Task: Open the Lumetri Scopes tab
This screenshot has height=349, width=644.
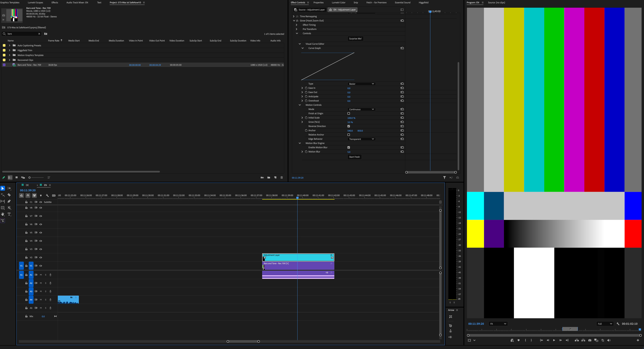Action: pyautogui.click(x=35, y=3)
